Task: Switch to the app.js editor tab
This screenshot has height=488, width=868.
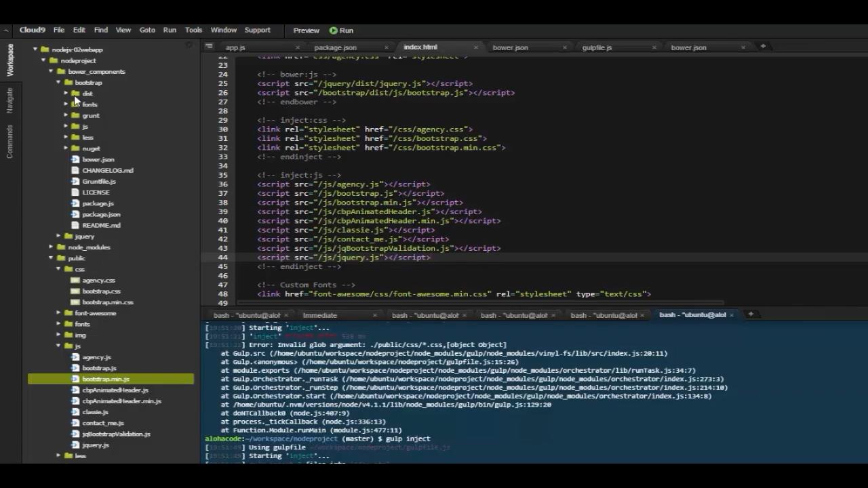Action: point(235,47)
